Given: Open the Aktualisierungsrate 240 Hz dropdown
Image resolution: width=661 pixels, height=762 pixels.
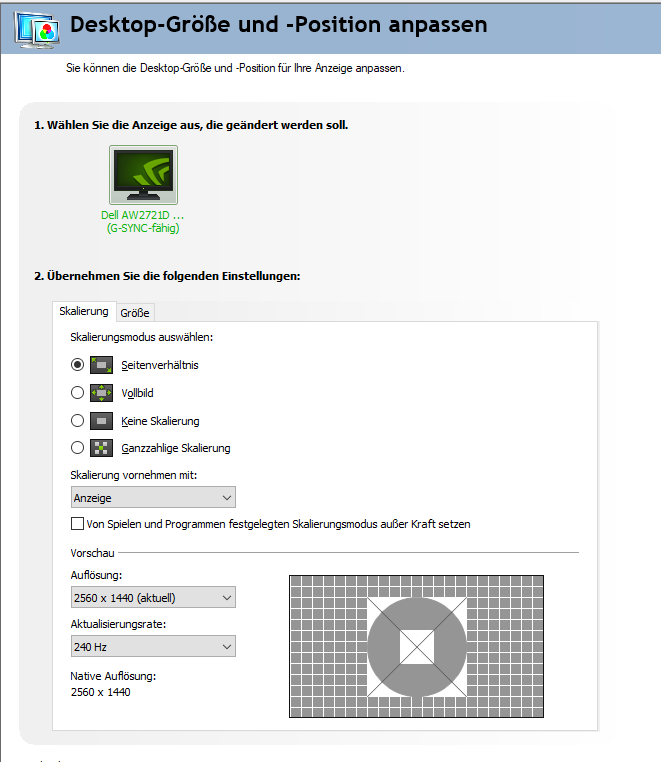Looking at the screenshot, I should tap(153, 647).
